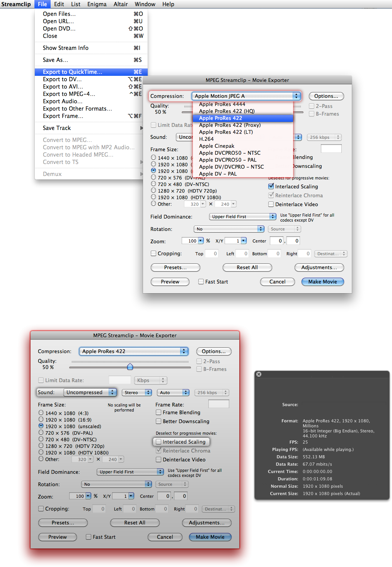Open the Window menu
This screenshot has height=567, width=392.
145,4
